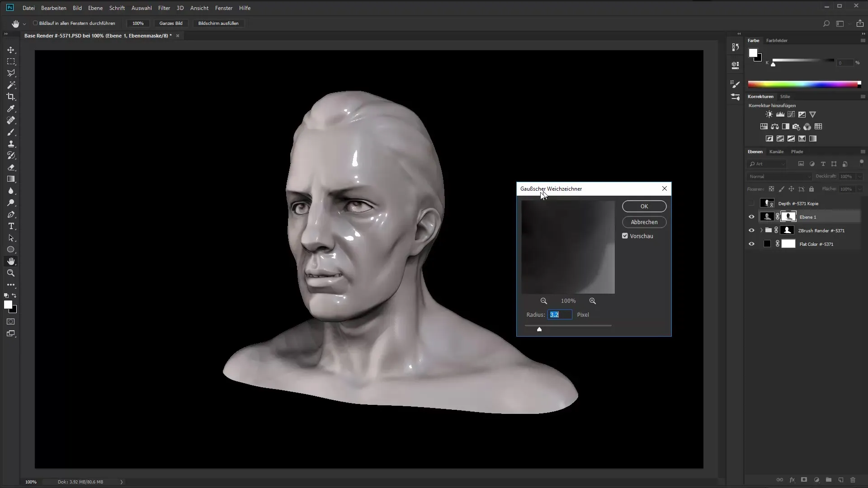Add Photo Filter adjustment
Viewport: 868px width, 488px height.
[x=796, y=127]
